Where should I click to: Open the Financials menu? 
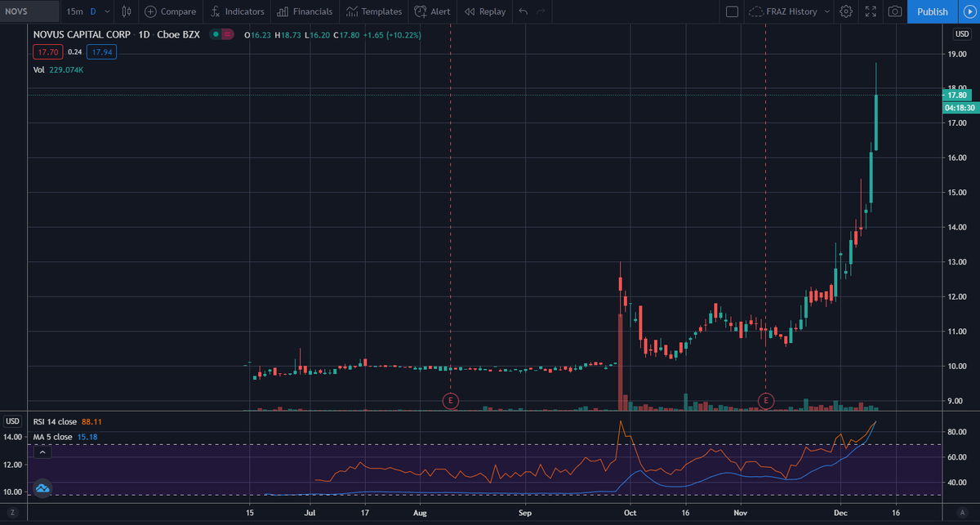[304, 11]
